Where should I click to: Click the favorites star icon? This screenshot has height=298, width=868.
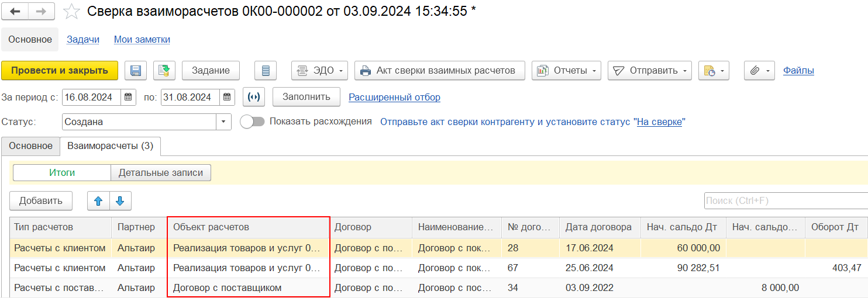pos(71,12)
